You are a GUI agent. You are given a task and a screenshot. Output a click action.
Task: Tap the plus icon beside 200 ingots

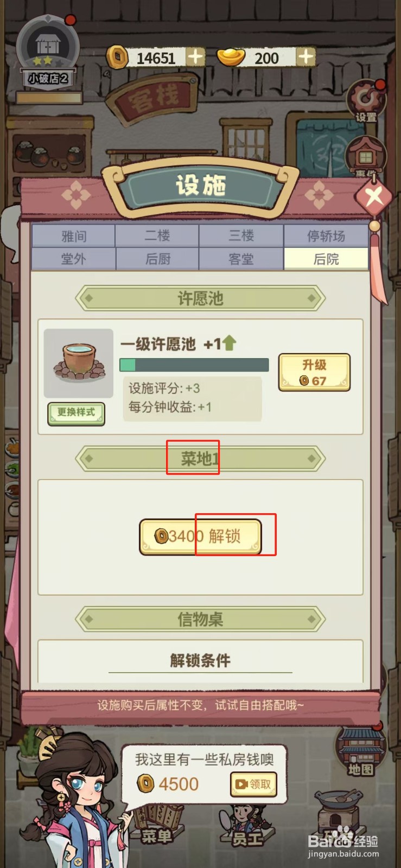point(306,56)
